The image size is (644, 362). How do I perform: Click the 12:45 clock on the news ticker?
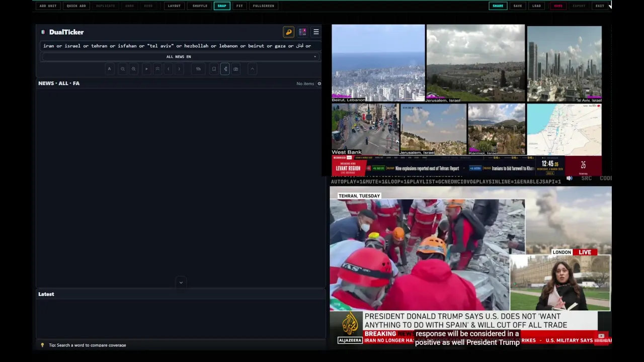[549, 164]
